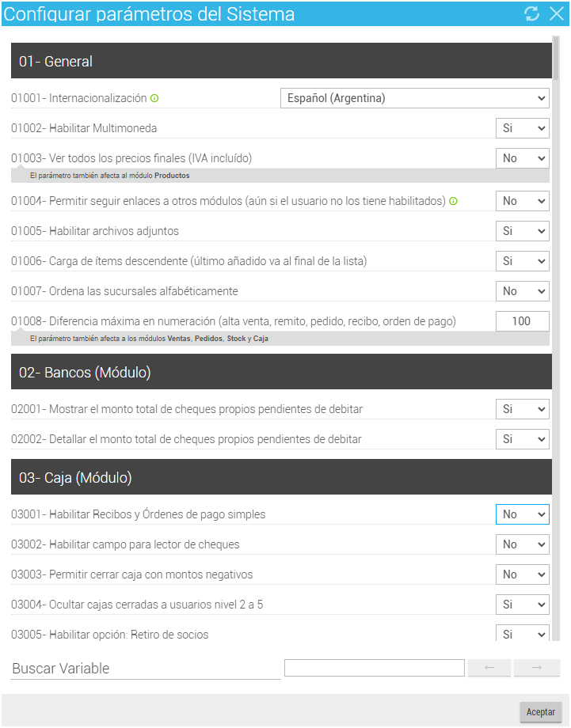Open dropdown for Ocultar cajas cerradas

523,605
